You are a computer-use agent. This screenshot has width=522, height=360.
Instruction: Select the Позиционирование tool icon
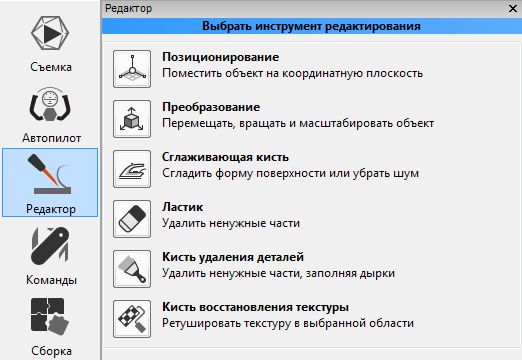pos(132,69)
